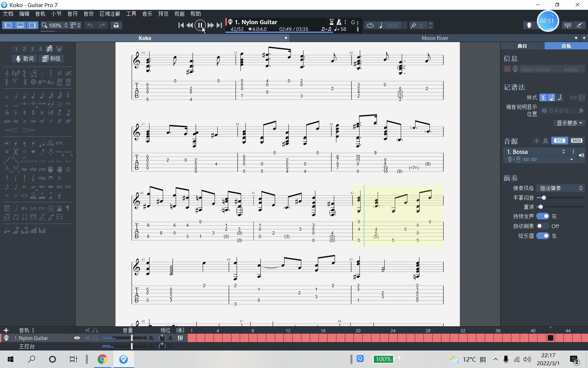Switch to the Moon River file tab

pos(435,38)
